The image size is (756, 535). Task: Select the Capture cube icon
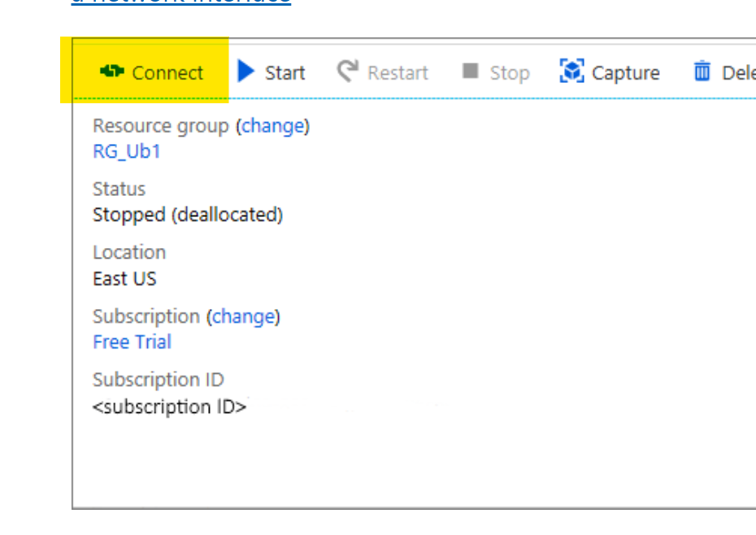tap(572, 72)
